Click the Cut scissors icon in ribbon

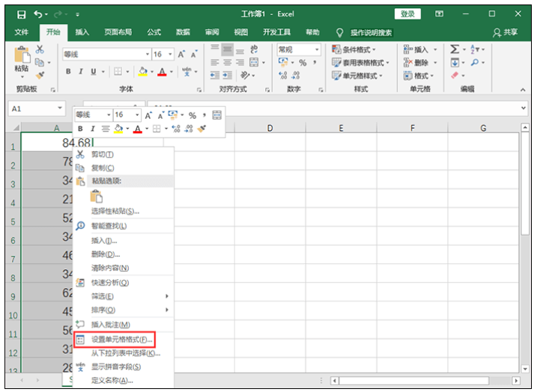40,49
